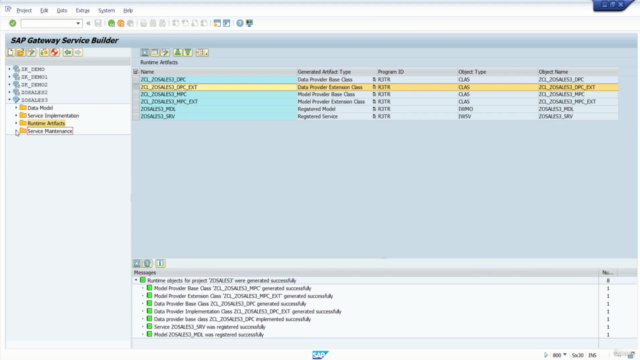
Task: Click the info icon in Messages toolbar
Action: 160,263
